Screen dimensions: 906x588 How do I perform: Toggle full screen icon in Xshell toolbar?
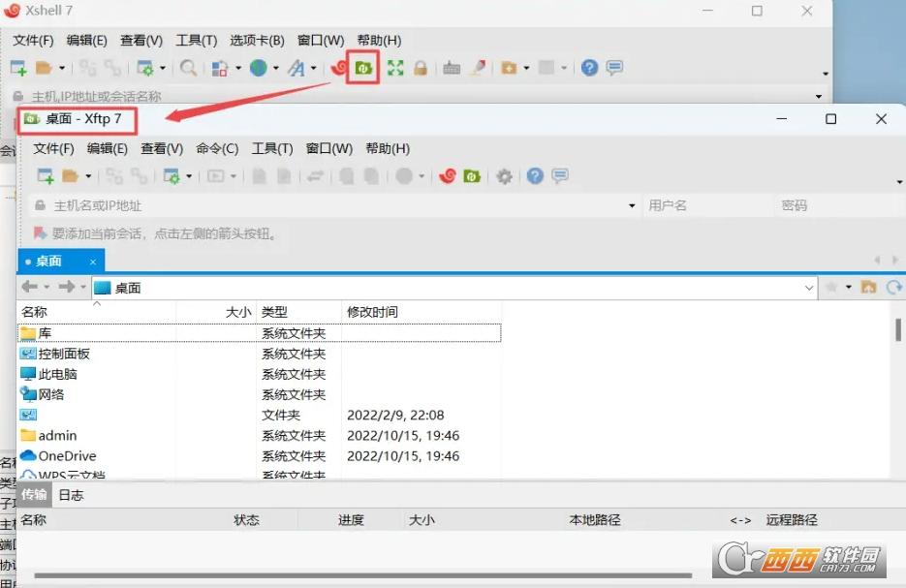coord(395,68)
